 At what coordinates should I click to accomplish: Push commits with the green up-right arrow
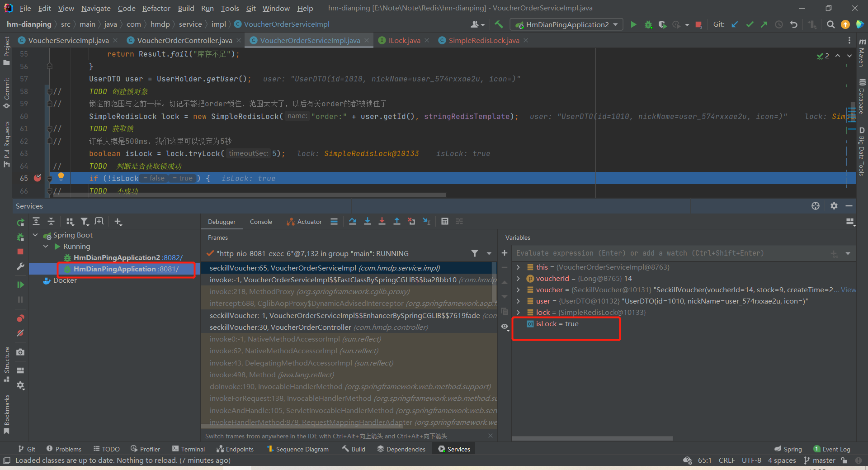(764, 24)
